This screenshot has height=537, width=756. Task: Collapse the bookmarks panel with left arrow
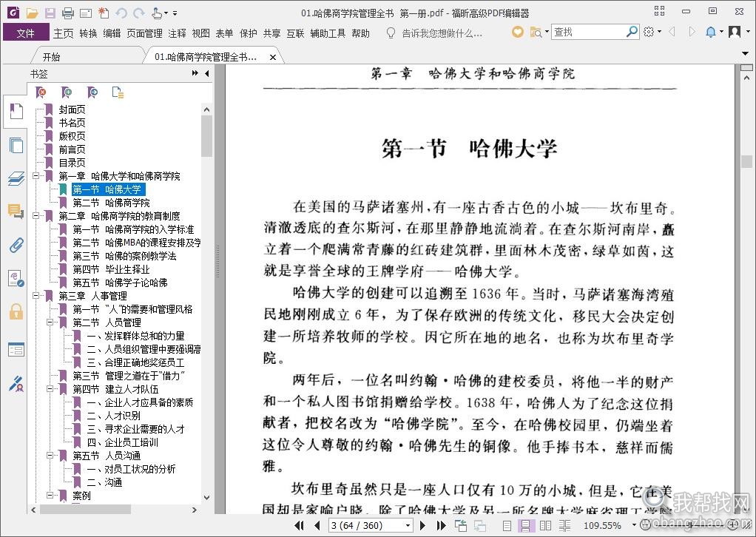(x=207, y=73)
